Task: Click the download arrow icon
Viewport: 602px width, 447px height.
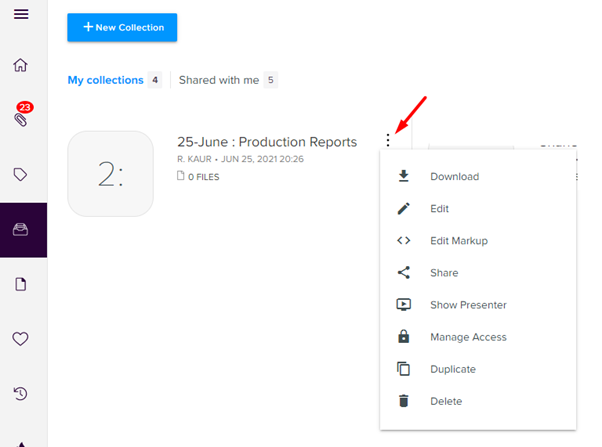Action: (404, 176)
